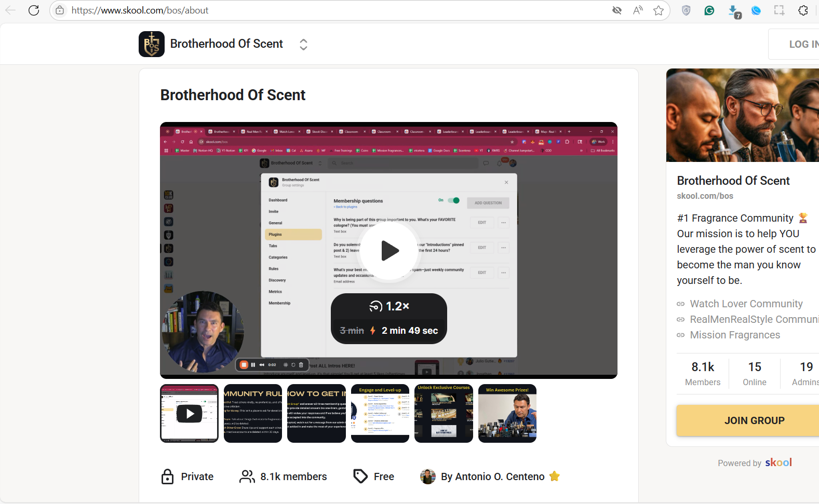Open the blue bird extension icon

(x=756, y=10)
